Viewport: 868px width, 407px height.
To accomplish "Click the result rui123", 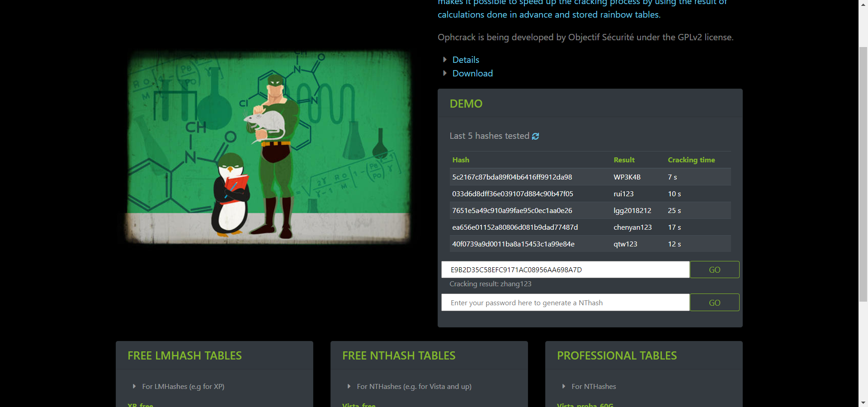I will click(623, 194).
